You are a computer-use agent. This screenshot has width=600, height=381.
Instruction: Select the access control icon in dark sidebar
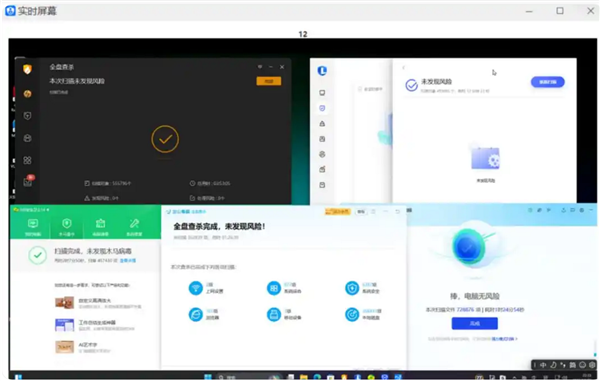point(27,138)
